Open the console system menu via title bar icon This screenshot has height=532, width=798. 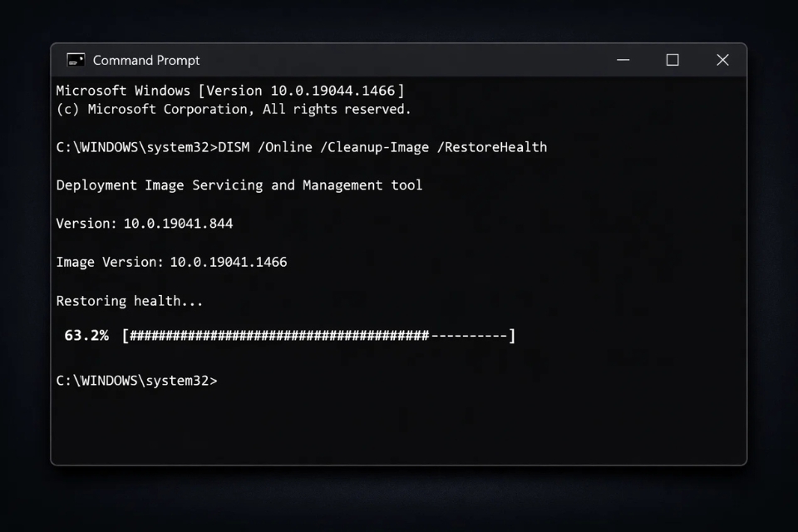[x=76, y=60]
